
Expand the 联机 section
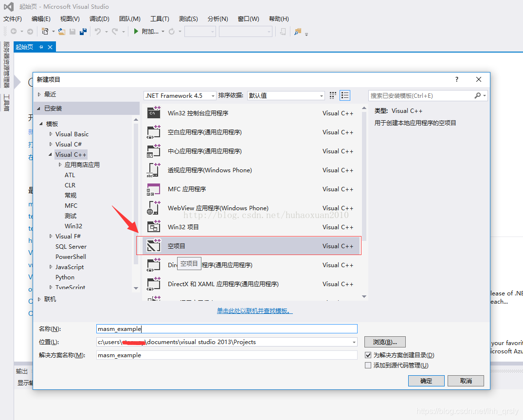[39, 299]
